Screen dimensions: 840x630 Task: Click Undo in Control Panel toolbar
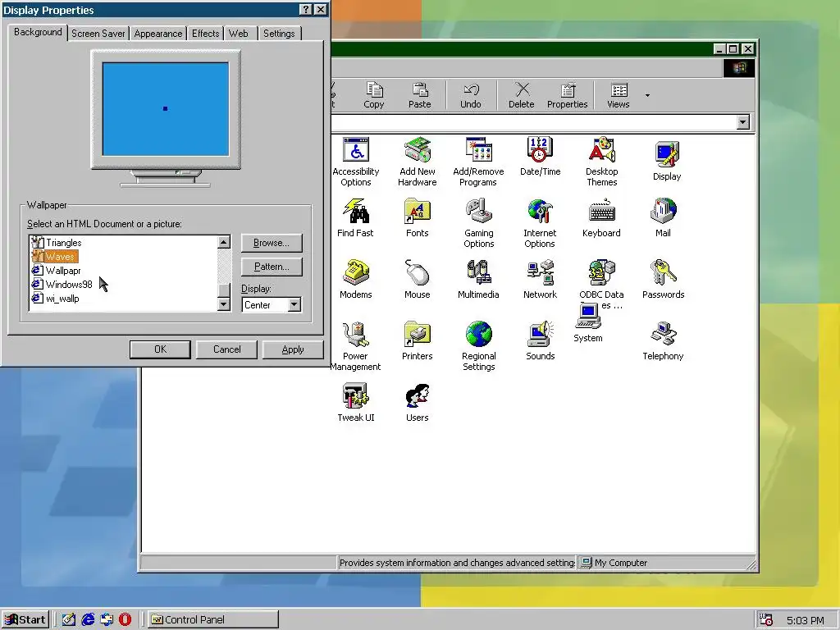tap(470, 95)
